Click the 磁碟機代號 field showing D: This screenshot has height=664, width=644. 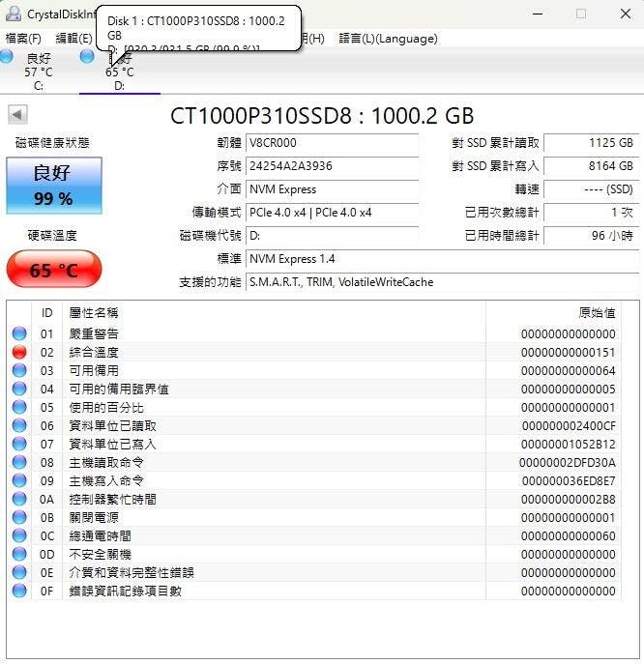coord(333,236)
